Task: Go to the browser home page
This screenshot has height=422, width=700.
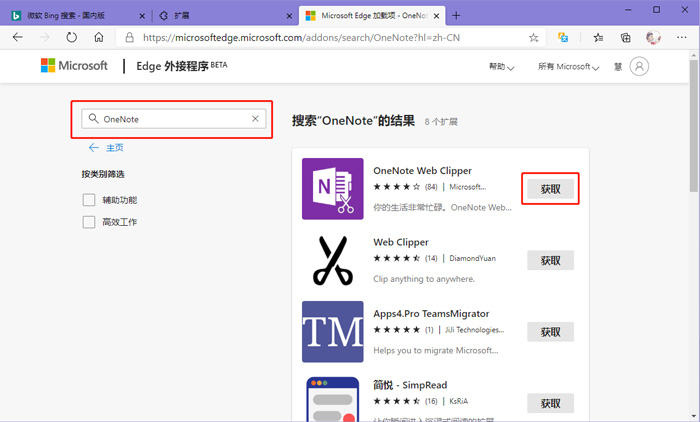Action: [x=98, y=37]
